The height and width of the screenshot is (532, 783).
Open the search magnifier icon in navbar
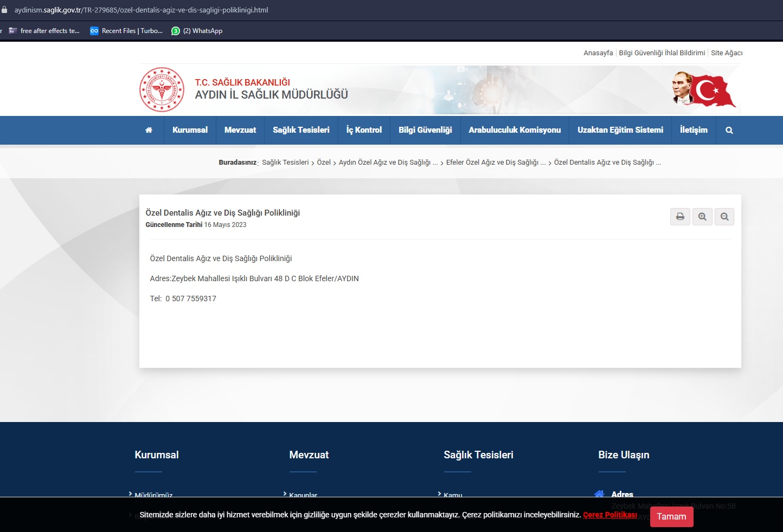(x=729, y=130)
